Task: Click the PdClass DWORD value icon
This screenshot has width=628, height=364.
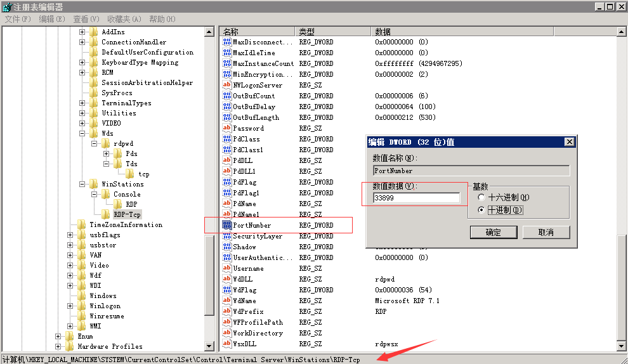Action: [226, 139]
